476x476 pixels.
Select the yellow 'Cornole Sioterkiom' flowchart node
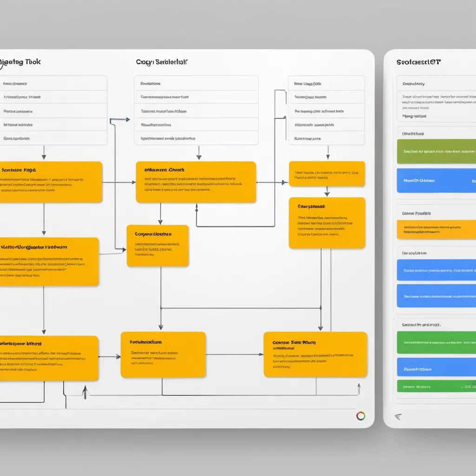315,355
